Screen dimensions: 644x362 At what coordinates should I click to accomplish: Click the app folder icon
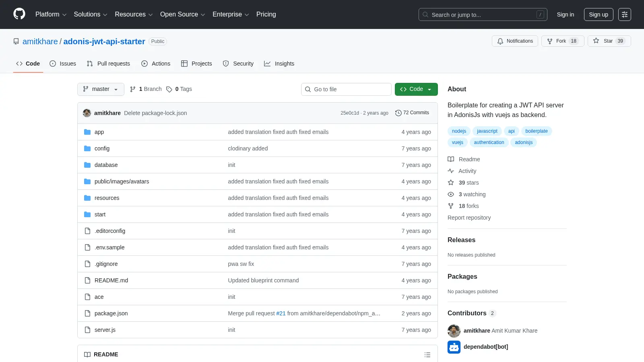click(x=87, y=132)
